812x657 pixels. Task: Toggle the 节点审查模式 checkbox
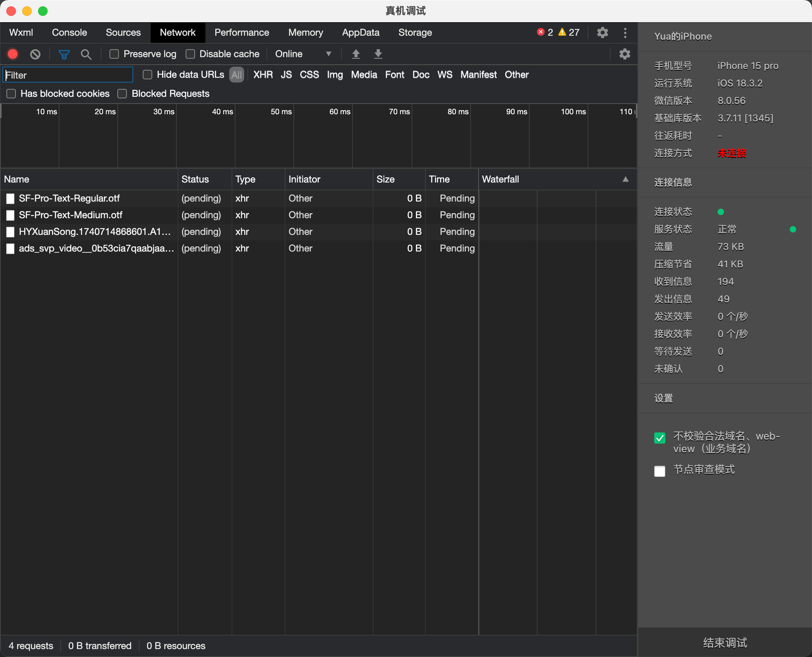[659, 471]
